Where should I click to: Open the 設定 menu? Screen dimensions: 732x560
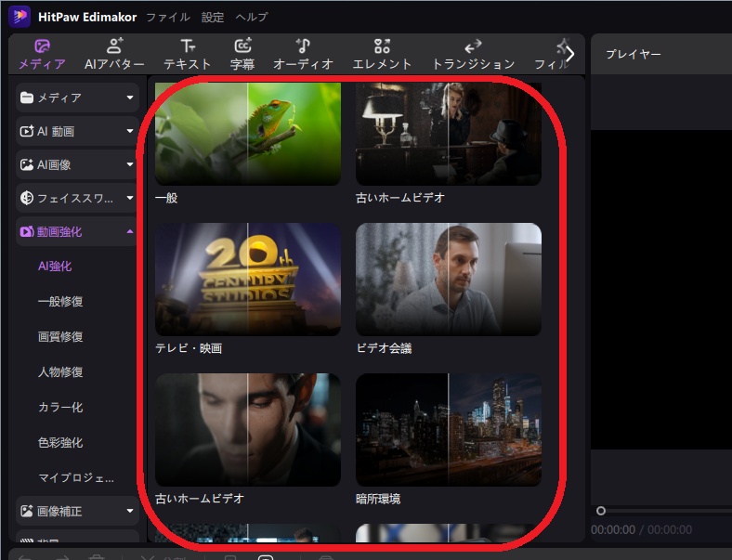(x=213, y=18)
